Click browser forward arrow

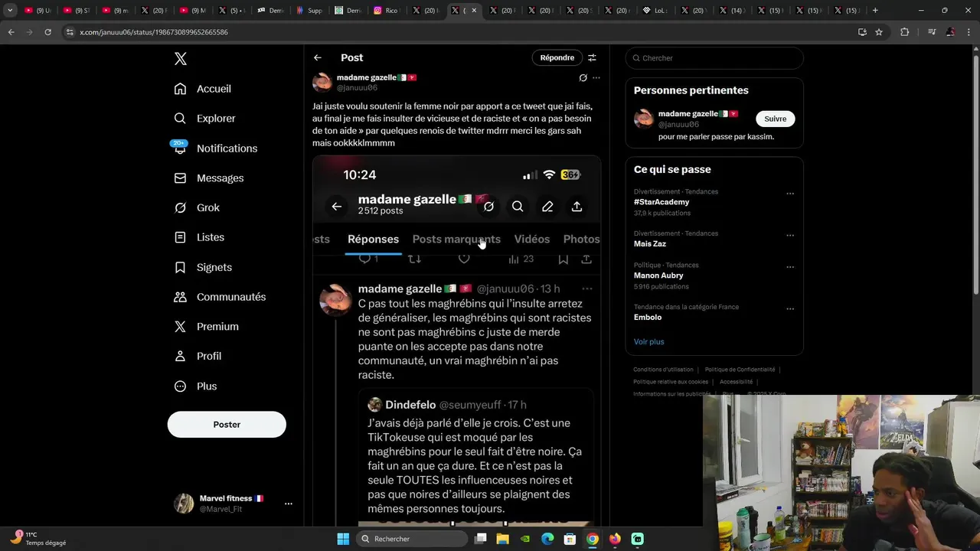[29, 32]
